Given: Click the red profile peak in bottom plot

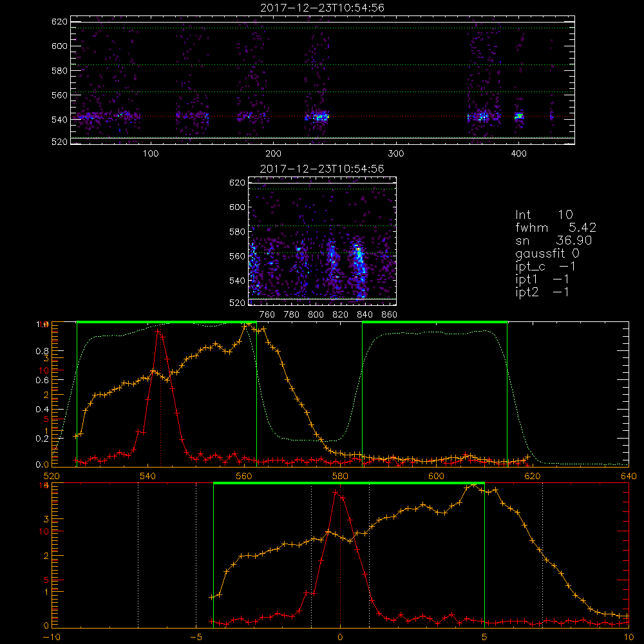Looking at the screenshot, I should [337, 491].
